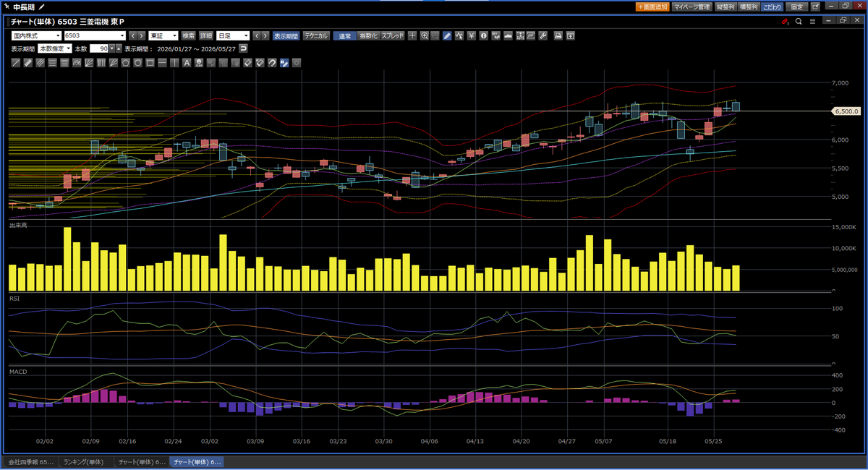The image size is (868, 470).
Task: Click the red link icon in chart window
Action: [785, 21]
